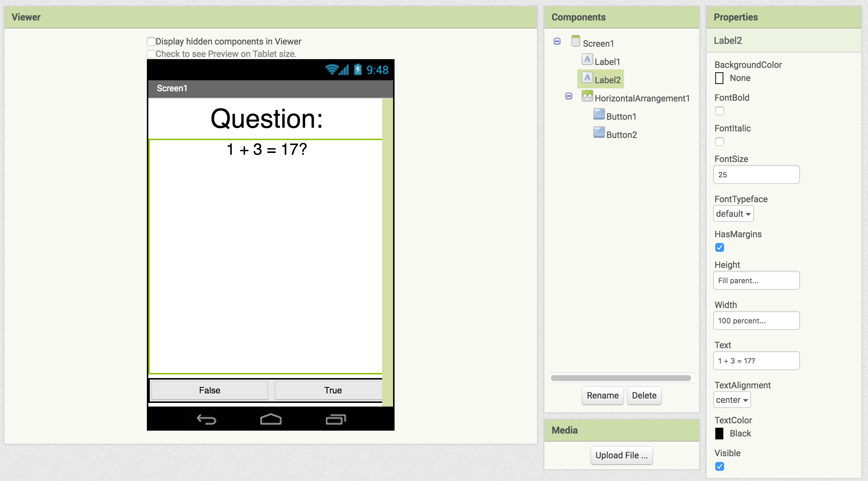Click the Screen1 component icon

pos(575,41)
